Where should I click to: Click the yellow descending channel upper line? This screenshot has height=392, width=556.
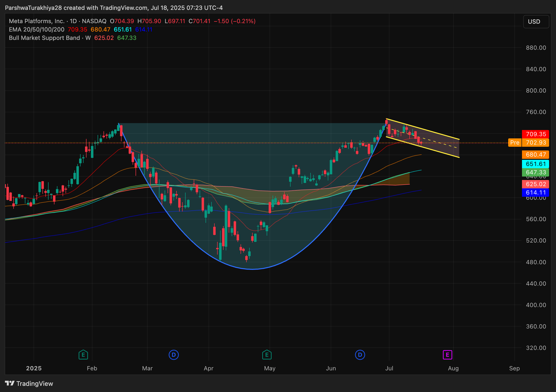(423, 129)
